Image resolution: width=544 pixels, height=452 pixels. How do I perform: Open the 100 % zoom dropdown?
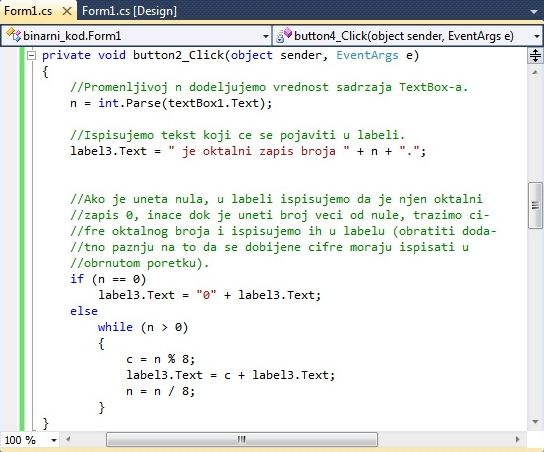click(54, 441)
